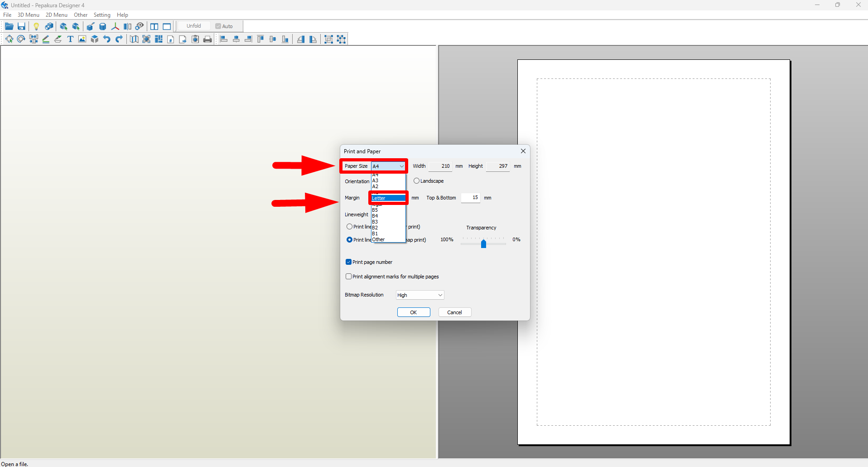Choose A2 from the paper size list
The width and height of the screenshot is (868, 467).
(388, 186)
